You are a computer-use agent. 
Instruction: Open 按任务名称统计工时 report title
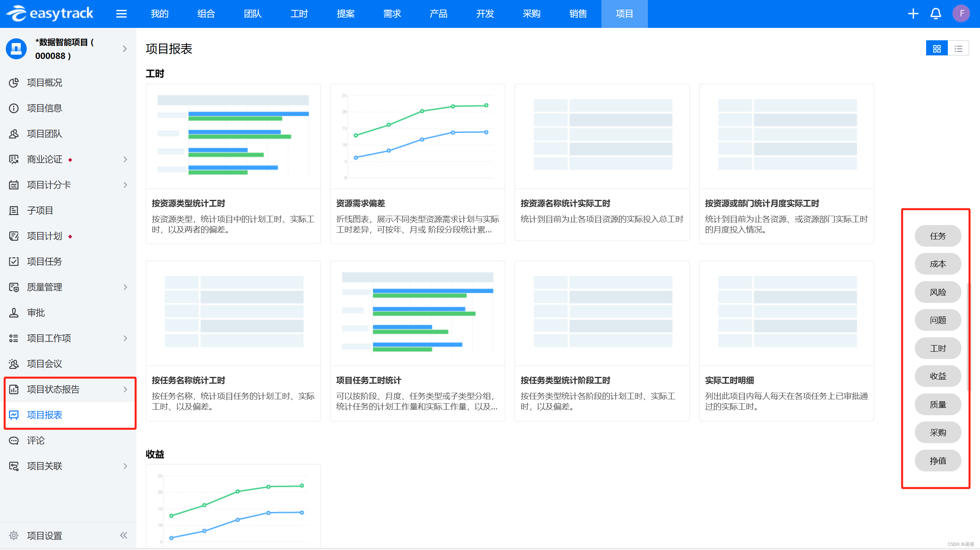188,380
